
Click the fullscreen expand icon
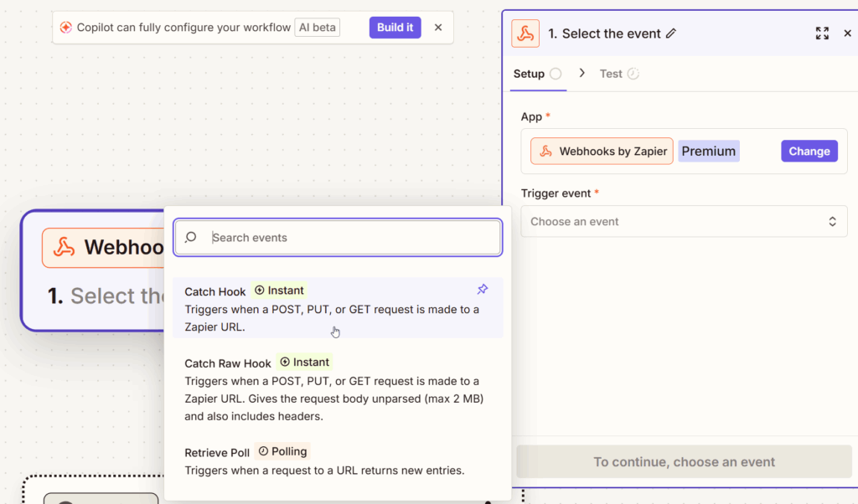tap(822, 33)
